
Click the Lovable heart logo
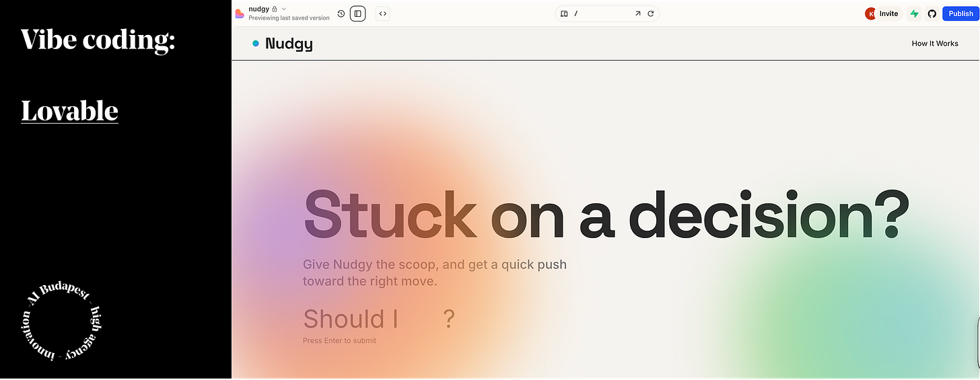coord(240,13)
